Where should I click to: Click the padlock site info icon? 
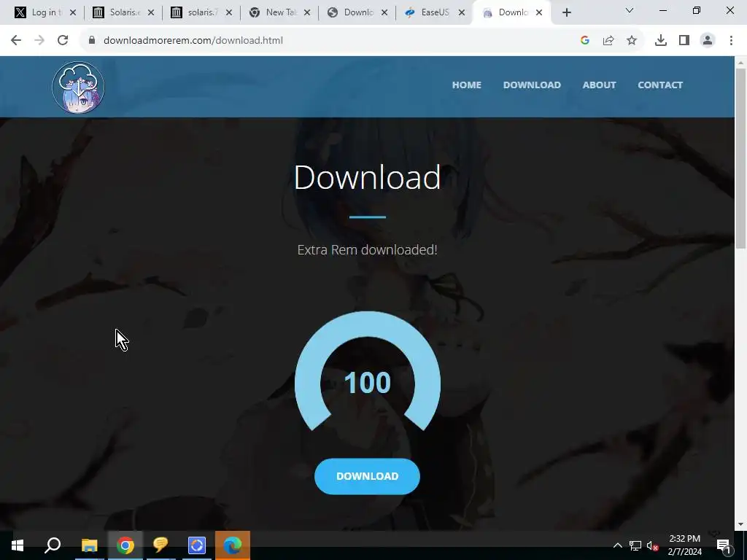(x=92, y=41)
